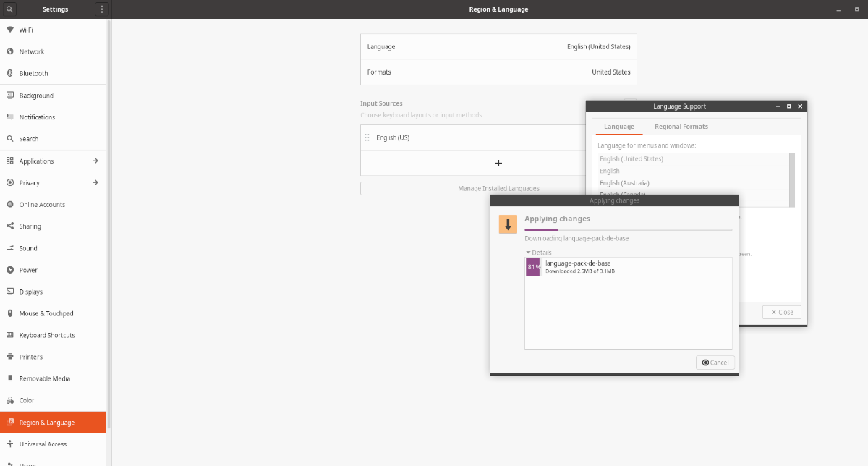Open Displays settings

[32, 292]
